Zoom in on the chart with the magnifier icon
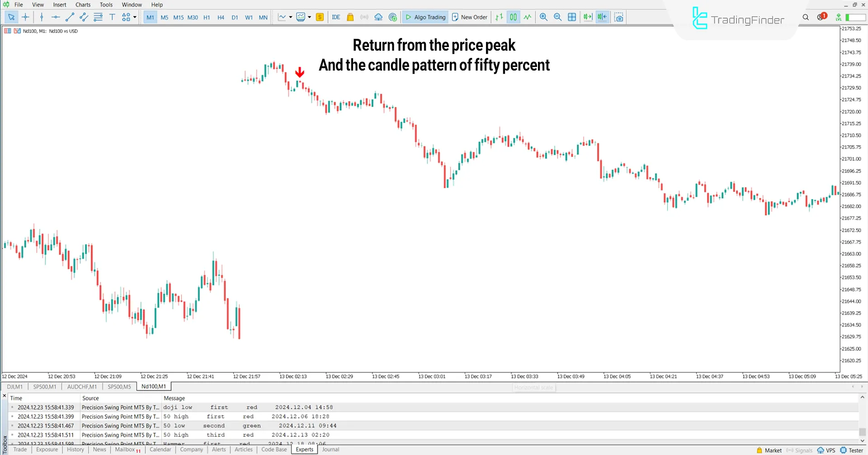The width and height of the screenshot is (868, 455). (x=543, y=17)
